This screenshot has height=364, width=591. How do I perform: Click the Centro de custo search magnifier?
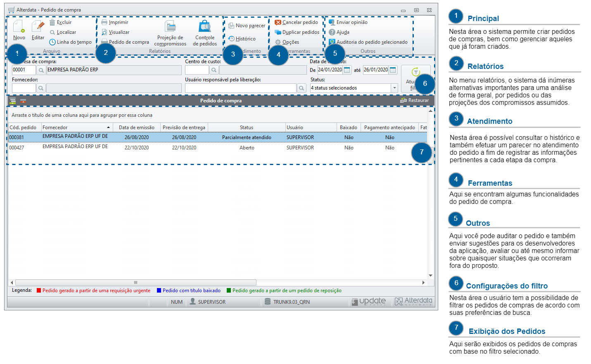[214, 70]
